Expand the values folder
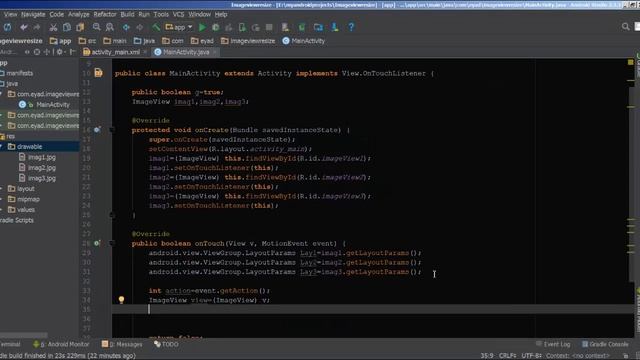The height and width of the screenshot is (360, 640). 2,210
